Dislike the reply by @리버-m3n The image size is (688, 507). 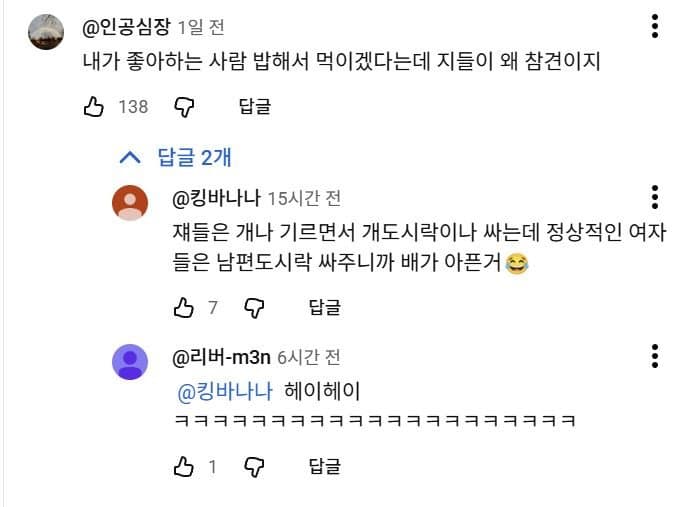pos(254,466)
